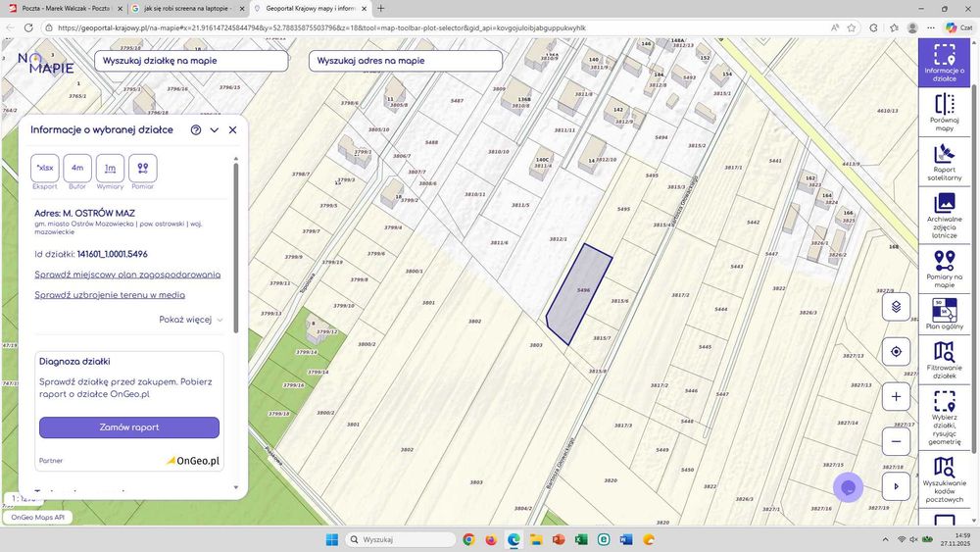Open Sprawdź uzbrojenie terenu w media link

point(110,295)
